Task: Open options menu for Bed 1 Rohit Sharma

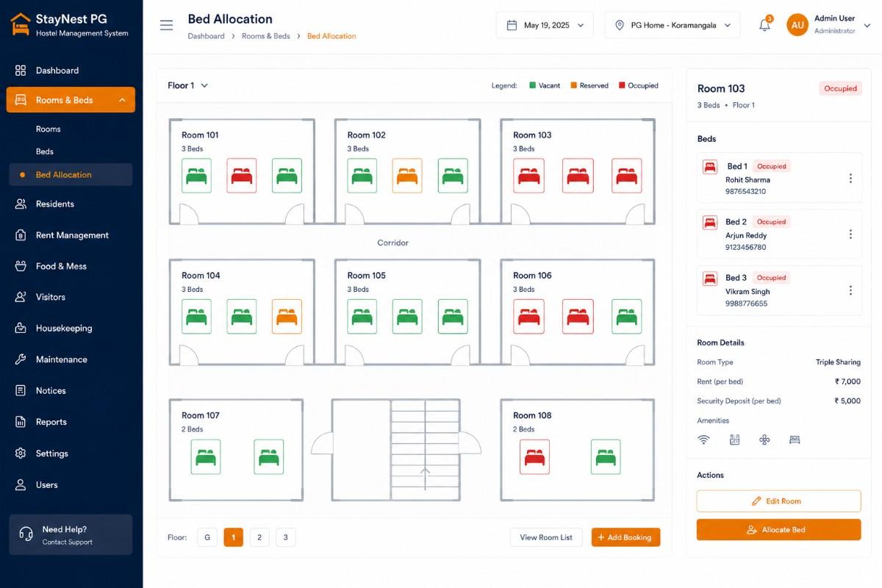Action: pos(850,179)
